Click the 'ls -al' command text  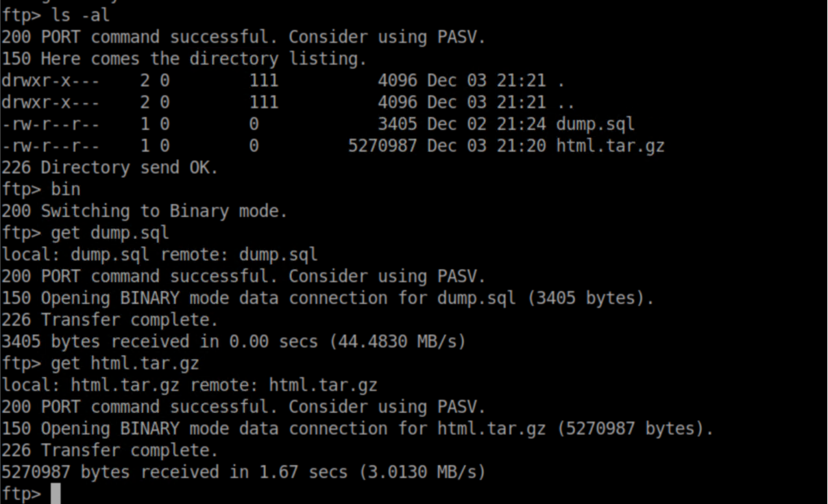(80, 15)
